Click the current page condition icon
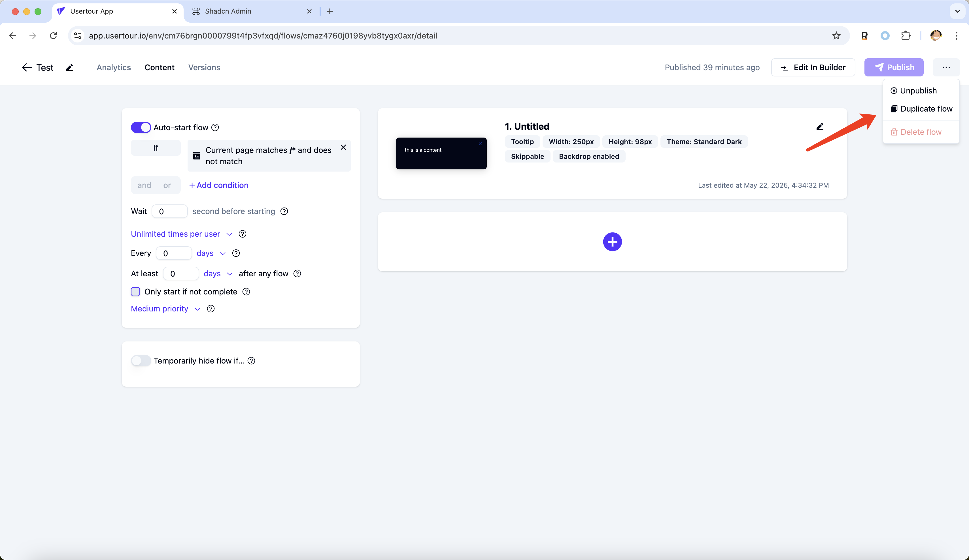 tap(197, 156)
